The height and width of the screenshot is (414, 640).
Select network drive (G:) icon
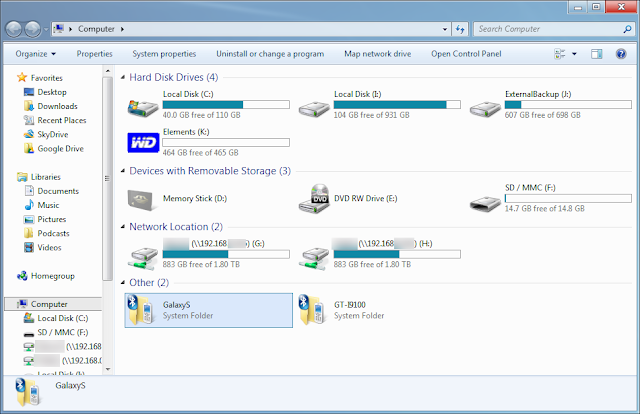[x=142, y=258]
